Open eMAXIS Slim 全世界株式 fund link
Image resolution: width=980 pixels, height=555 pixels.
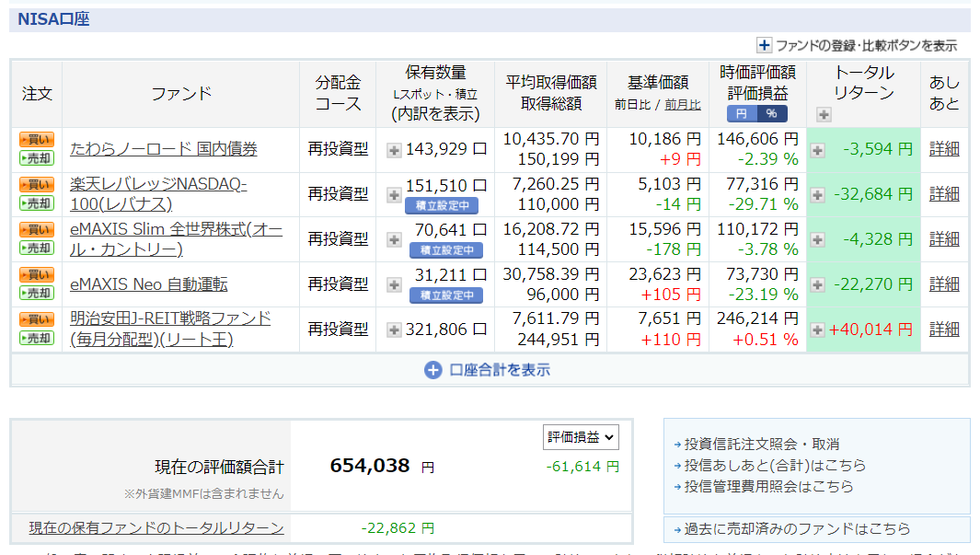tap(177, 238)
